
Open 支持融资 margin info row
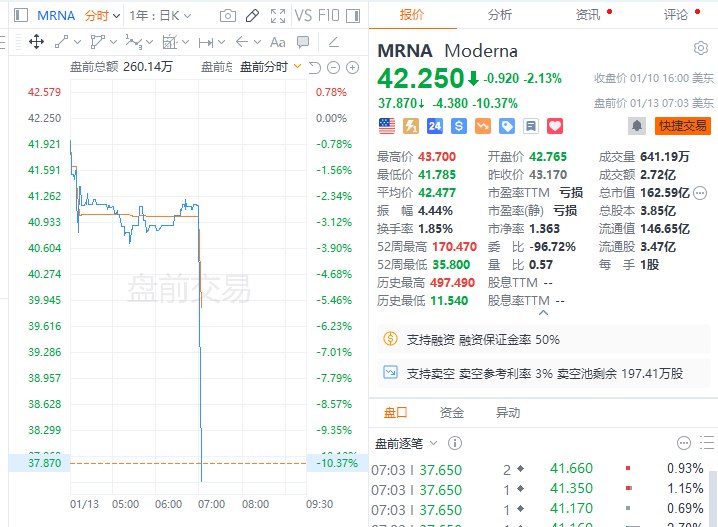544,339
